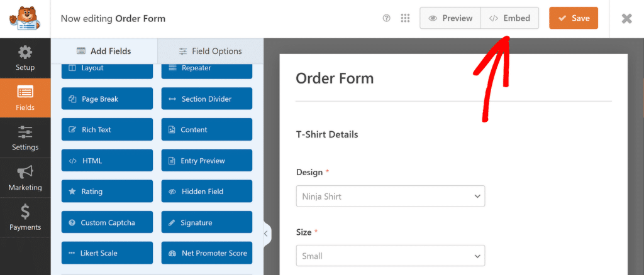Click the WPForms bear mascot logo
The image size is (644, 275).
tap(25, 18)
